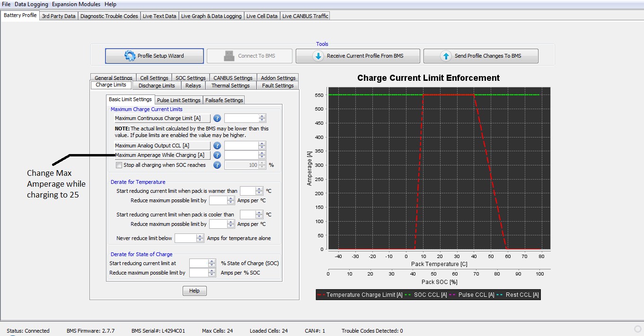The width and height of the screenshot is (644, 336).
Task: Click the Temperature Charge Limit legend entry
Action: [360, 295]
